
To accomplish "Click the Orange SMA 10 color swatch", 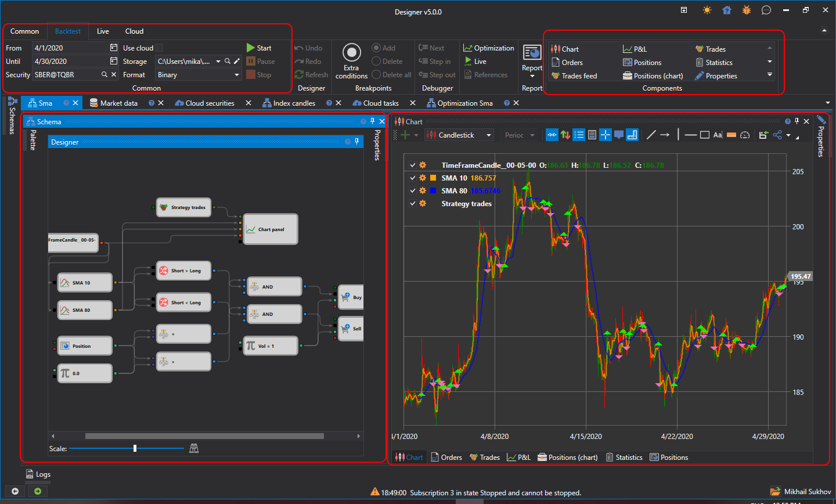I will pos(433,178).
